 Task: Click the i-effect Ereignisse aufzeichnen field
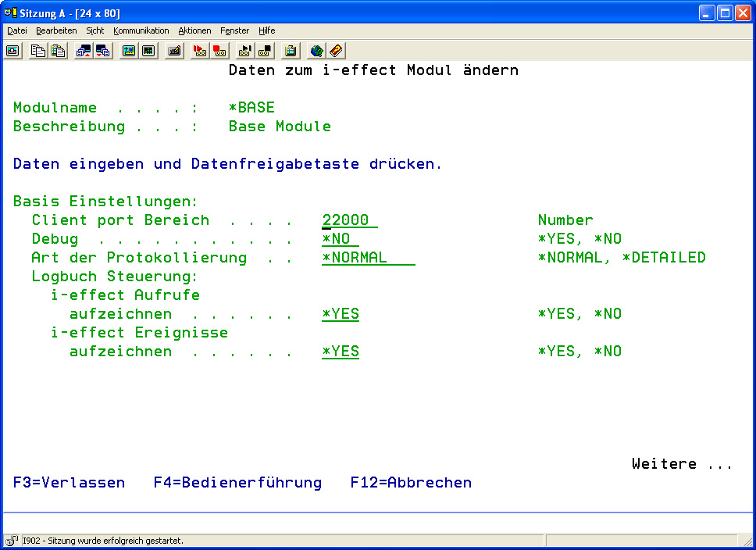(341, 352)
